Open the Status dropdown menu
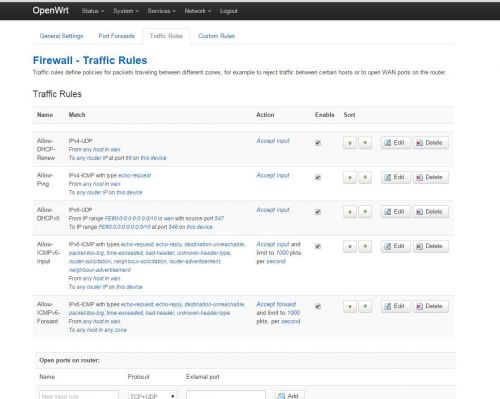 tap(93, 11)
